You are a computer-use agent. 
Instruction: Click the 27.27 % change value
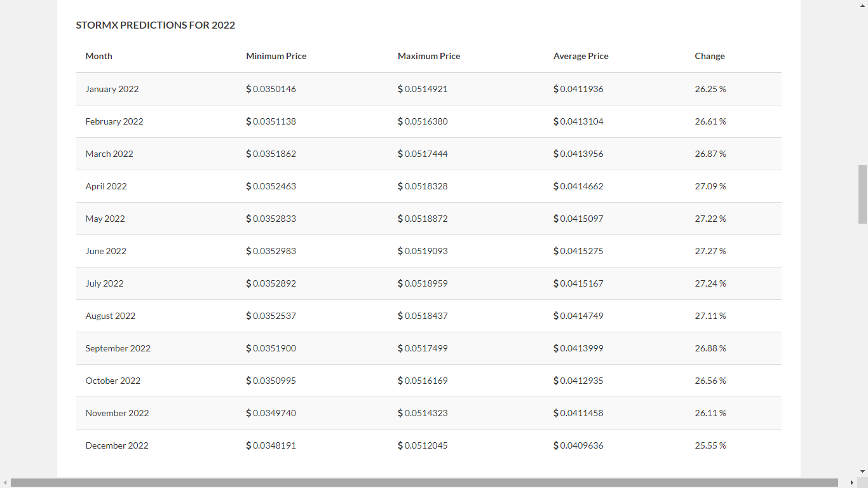(x=710, y=251)
